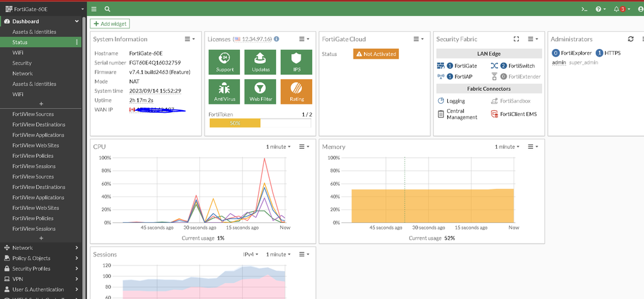The image size is (644, 299).
Task: Click the notifications bell icon
Action: click(x=616, y=9)
